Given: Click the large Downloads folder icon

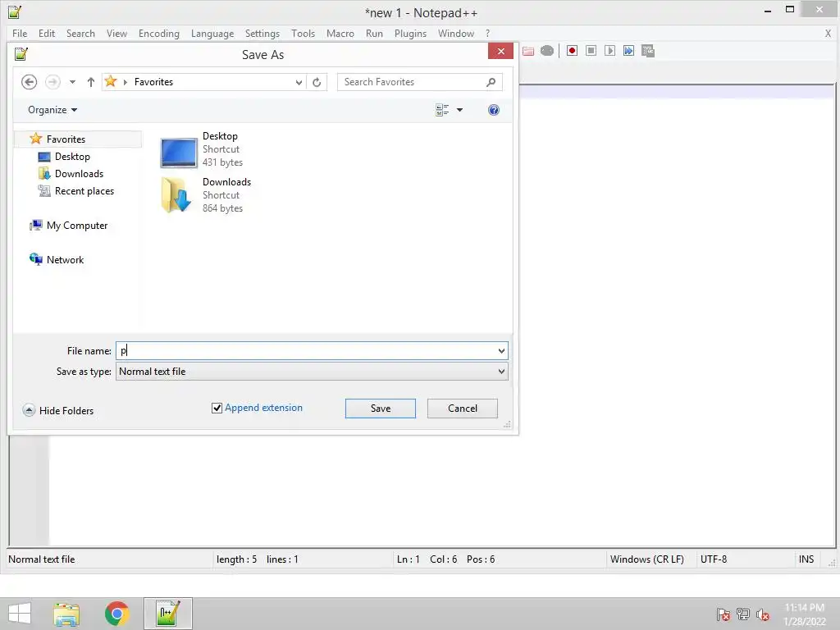Looking at the screenshot, I should coord(176,195).
